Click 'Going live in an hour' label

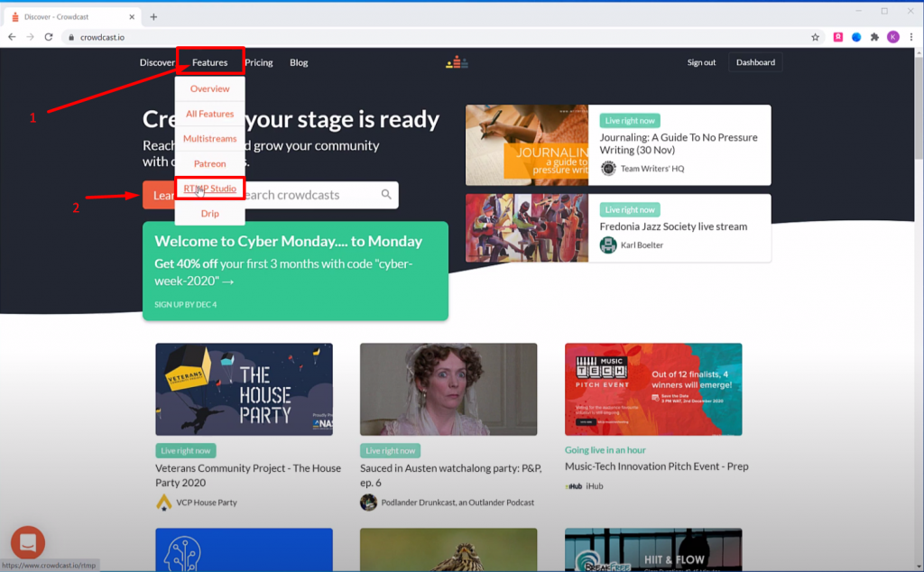point(605,450)
